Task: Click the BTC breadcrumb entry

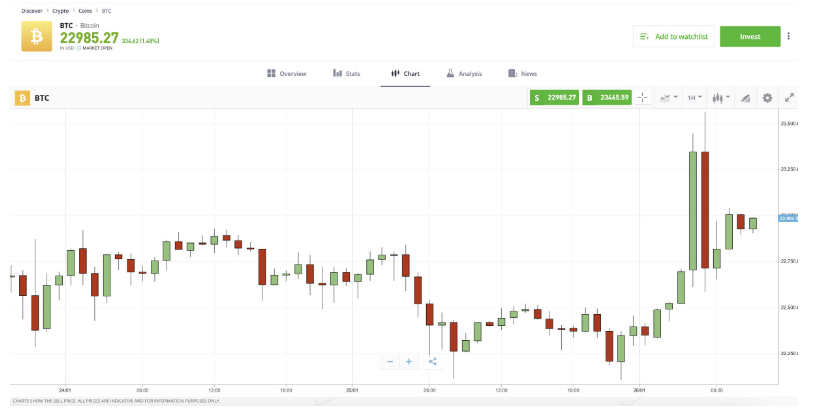Action: [x=106, y=11]
